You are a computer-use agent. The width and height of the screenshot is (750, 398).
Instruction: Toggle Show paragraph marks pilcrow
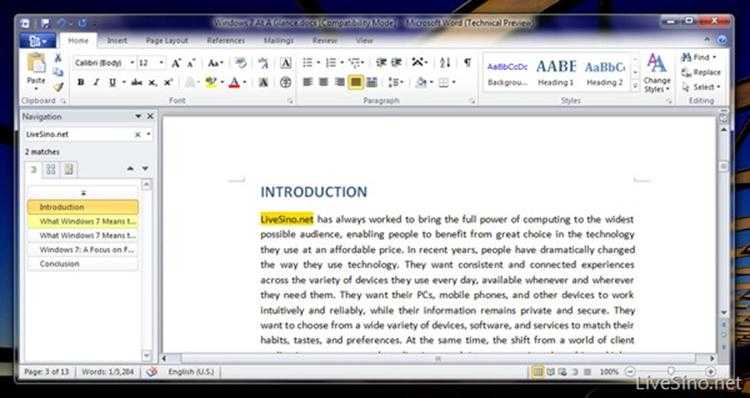(x=467, y=63)
